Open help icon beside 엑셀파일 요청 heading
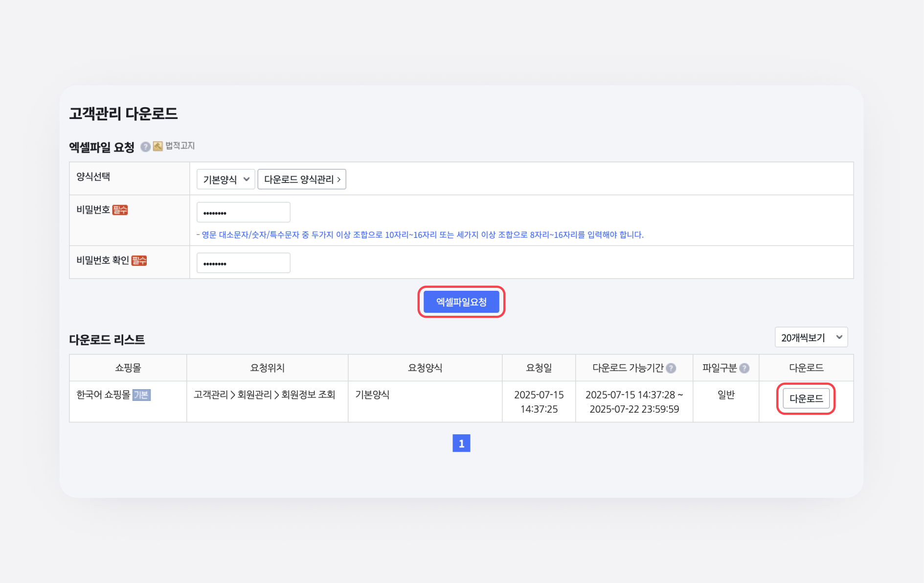 coord(145,147)
